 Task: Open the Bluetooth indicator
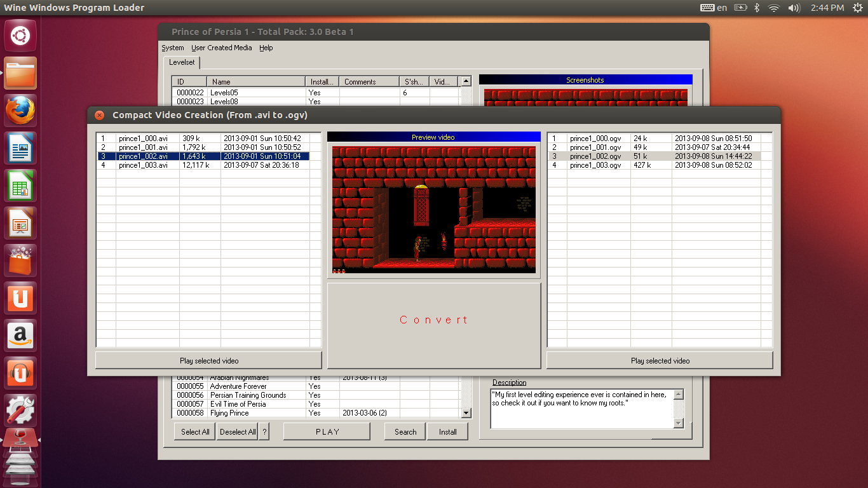point(757,8)
